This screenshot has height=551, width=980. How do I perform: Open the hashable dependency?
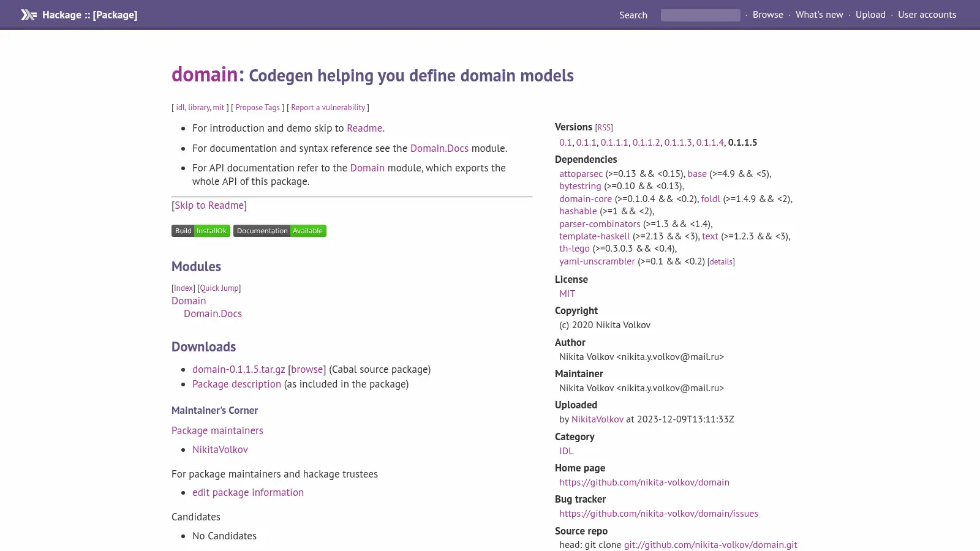tap(578, 211)
